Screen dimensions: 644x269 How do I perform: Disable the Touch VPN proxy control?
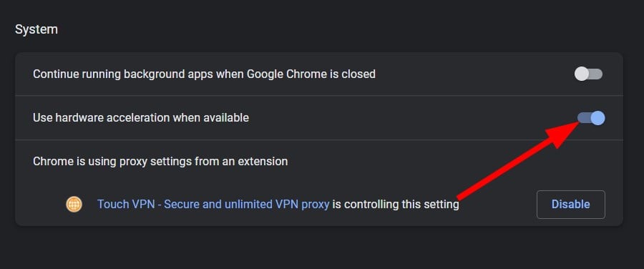[570, 204]
